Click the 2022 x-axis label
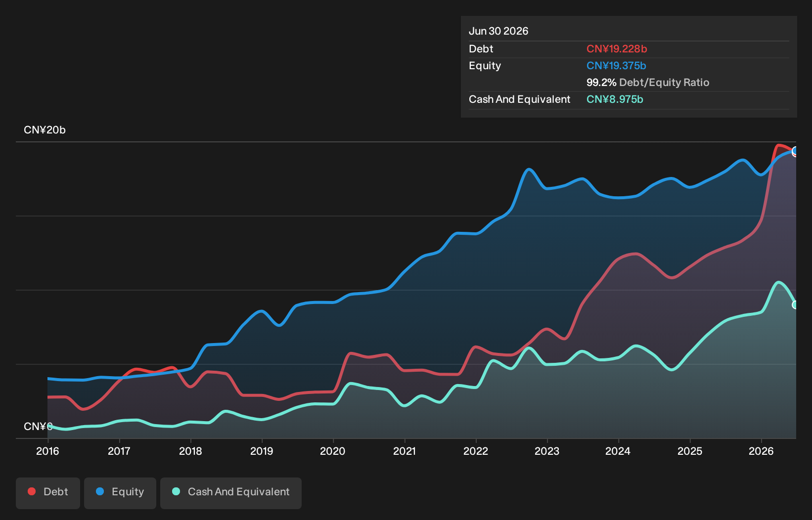 point(476,451)
